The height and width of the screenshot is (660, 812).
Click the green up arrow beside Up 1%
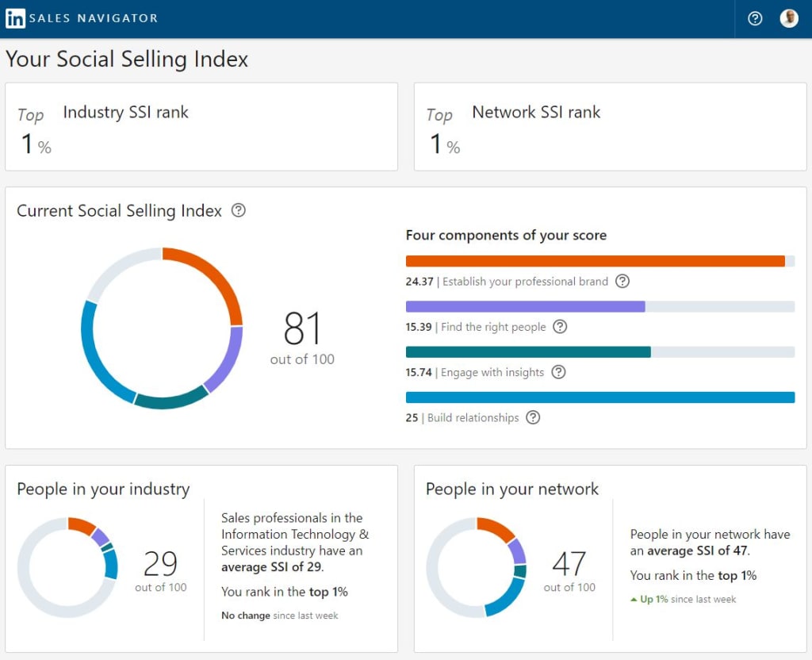tap(634, 600)
